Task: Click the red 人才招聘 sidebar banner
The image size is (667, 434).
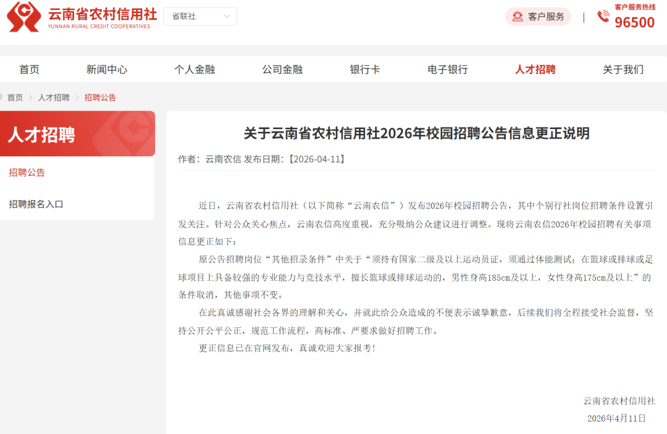Action: pyautogui.click(x=78, y=134)
